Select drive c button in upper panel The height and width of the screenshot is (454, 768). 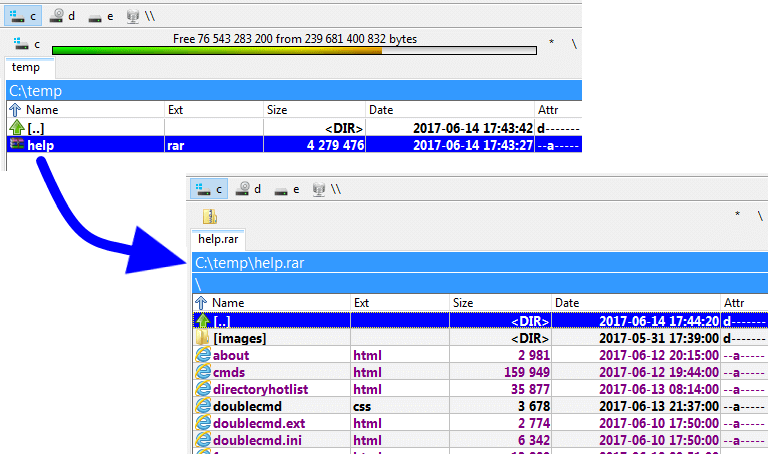click(x=25, y=15)
